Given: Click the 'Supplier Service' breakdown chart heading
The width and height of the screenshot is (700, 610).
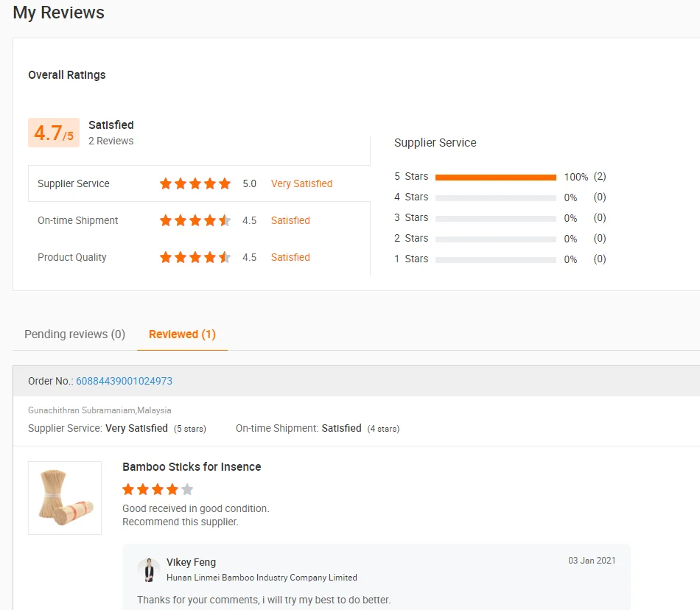Looking at the screenshot, I should click(435, 143).
